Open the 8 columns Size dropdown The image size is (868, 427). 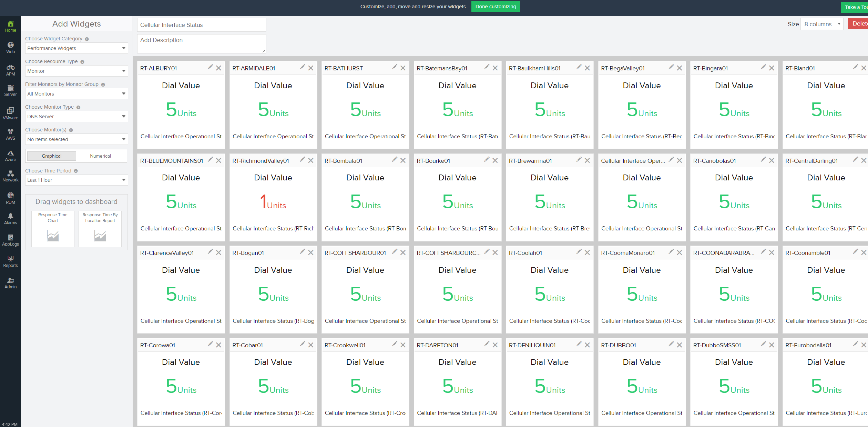coord(821,24)
